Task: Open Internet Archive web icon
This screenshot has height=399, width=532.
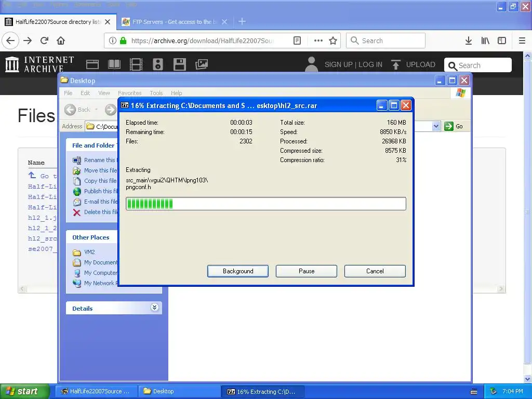Action: tap(92, 64)
